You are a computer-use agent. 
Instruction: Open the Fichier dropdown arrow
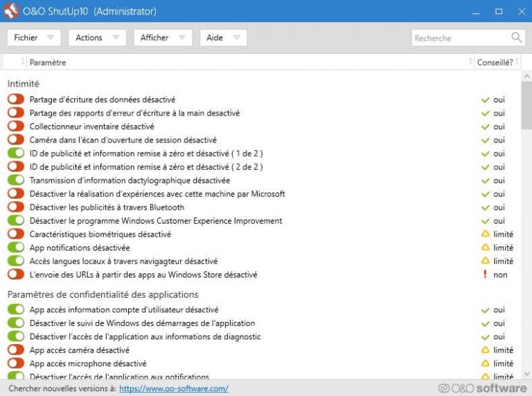coord(51,37)
